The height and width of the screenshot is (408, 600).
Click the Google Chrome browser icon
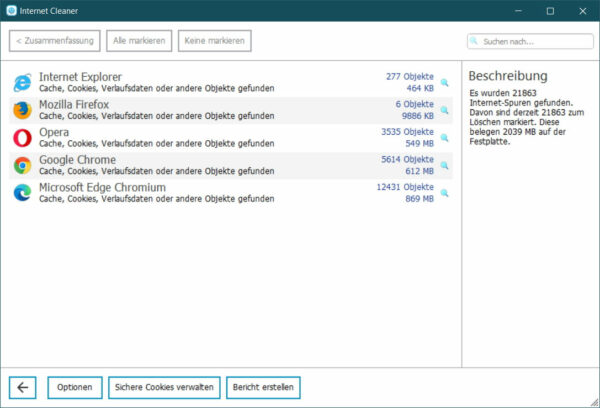coord(22,165)
